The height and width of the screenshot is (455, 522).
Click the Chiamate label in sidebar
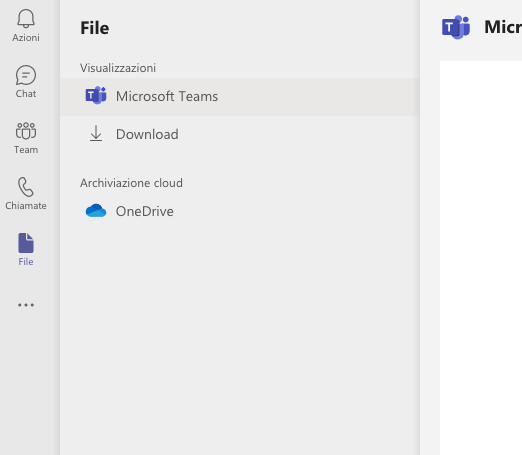(x=26, y=206)
